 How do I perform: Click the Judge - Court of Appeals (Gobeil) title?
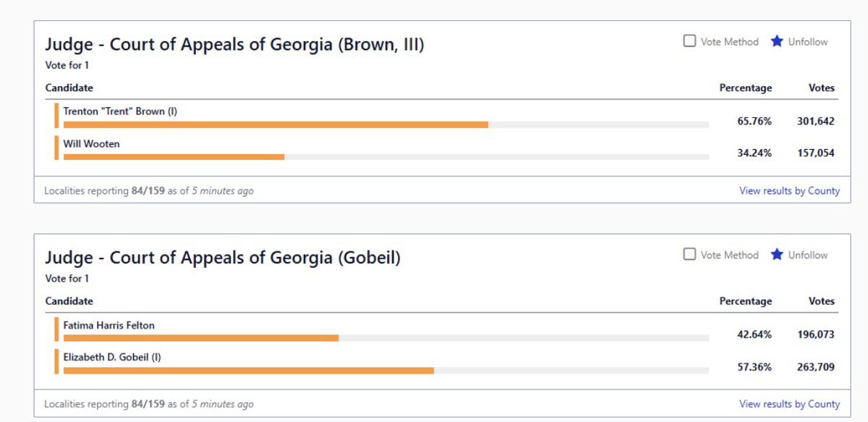[x=223, y=258]
